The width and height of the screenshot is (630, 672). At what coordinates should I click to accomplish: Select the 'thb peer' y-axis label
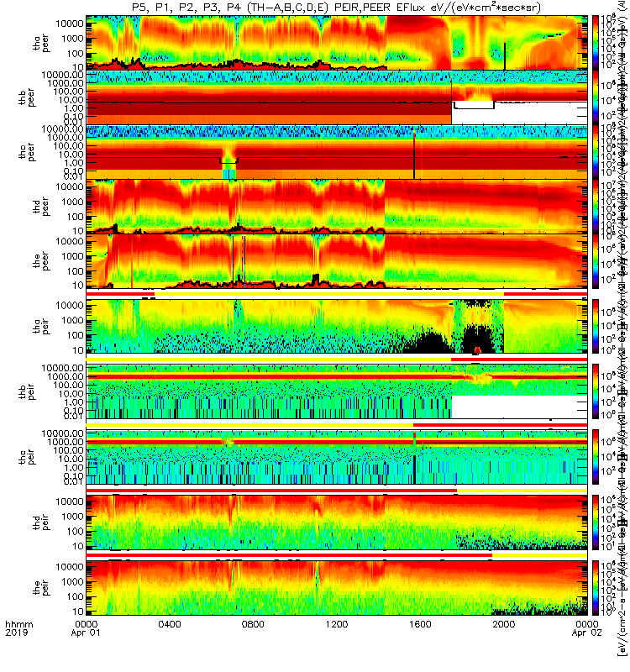tap(28, 97)
